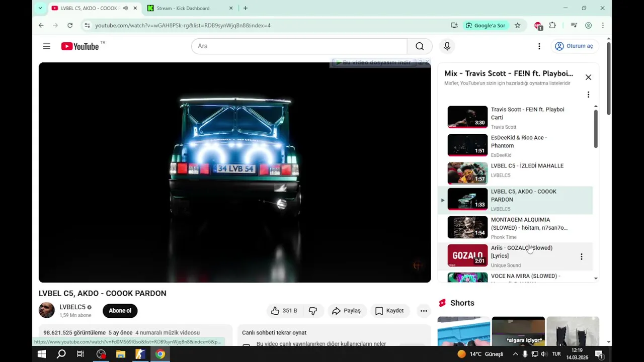Start voice search with microphone icon
The width and height of the screenshot is (644, 362).
tap(447, 46)
